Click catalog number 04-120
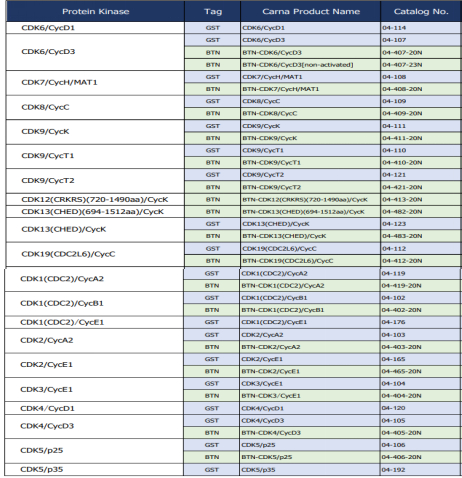462x478 pixels. [393, 408]
